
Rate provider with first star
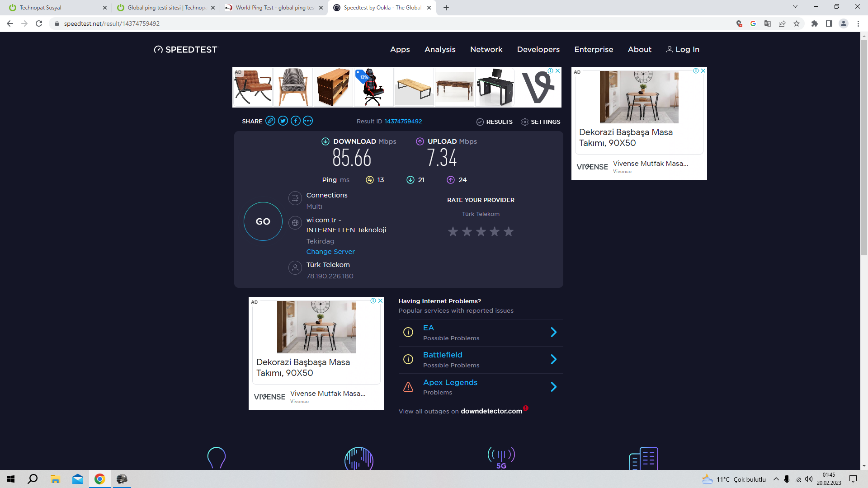pyautogui.click(x=453, y=232)
